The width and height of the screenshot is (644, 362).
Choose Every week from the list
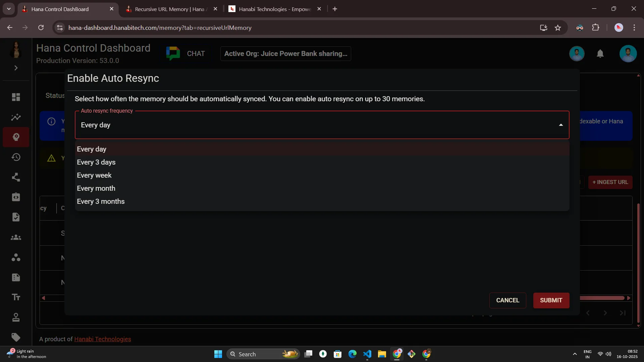coord(94,175)
